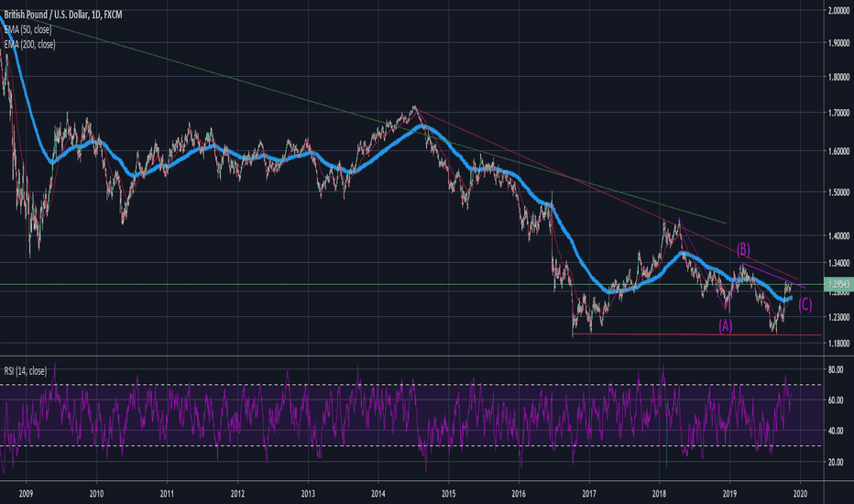The image size is (854, 504).
Task: Click the 1.18000 price axis label
Action: pyautogui.click(x=838, y=345)
